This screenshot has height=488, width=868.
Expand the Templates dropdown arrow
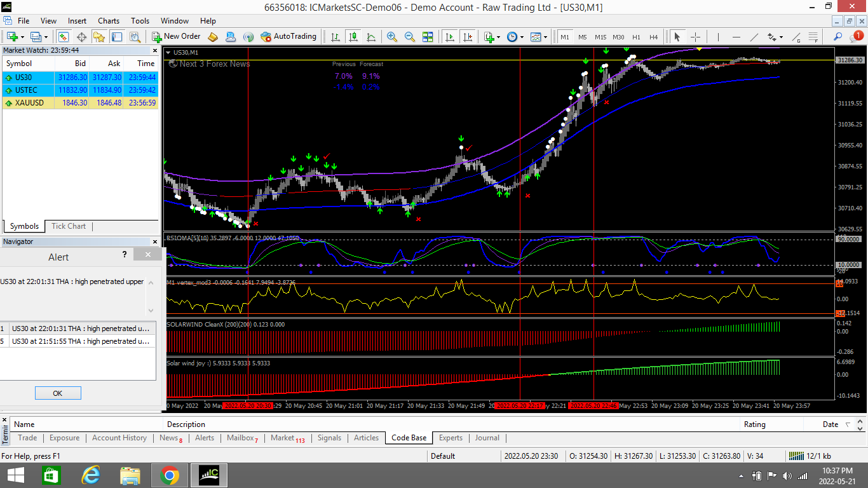pos(546,37)
